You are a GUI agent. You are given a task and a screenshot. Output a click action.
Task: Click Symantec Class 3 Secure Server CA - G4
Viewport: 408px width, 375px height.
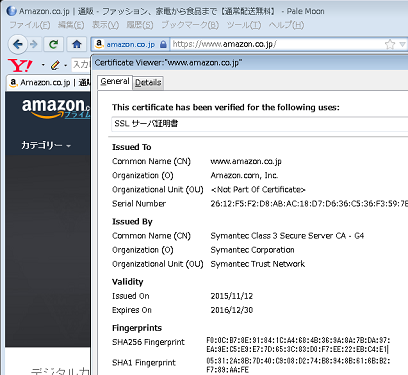[x=287, y=236]
